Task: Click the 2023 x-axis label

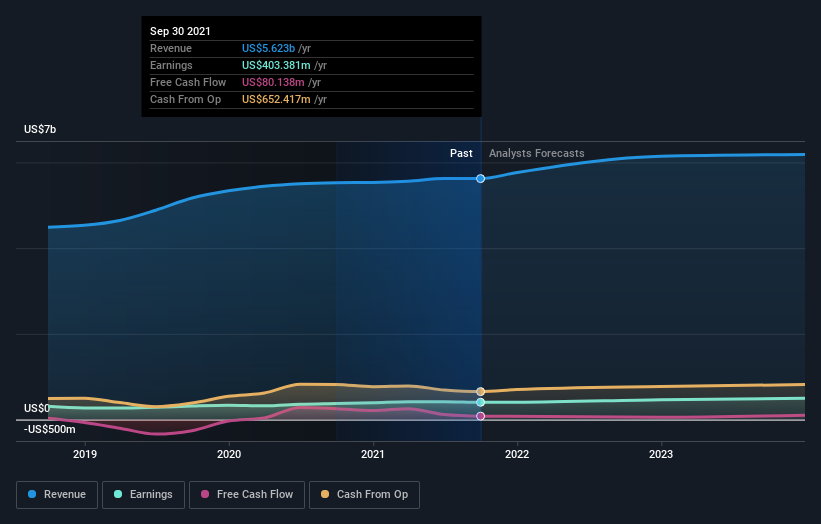Action: [661, 454]
